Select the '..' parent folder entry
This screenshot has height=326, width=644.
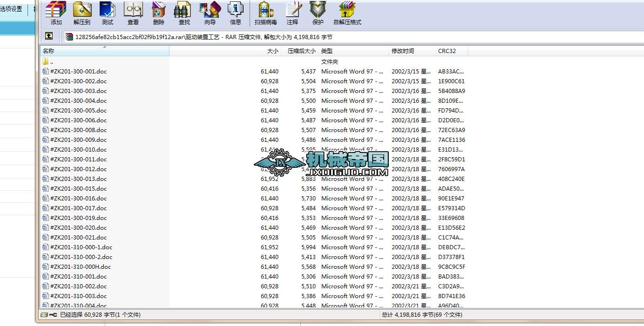tap(47, 61)
